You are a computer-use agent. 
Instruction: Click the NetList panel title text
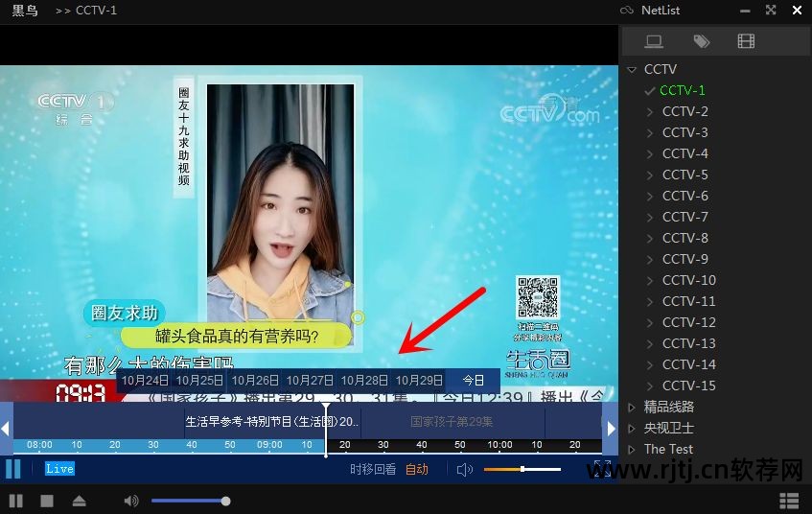coord(661,11)
